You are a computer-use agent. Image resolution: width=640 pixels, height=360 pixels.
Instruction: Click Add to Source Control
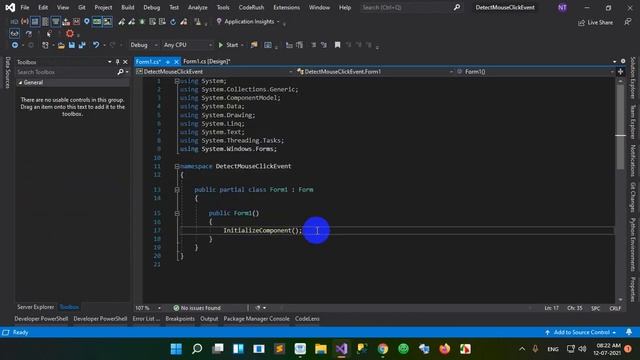(581, 332)
